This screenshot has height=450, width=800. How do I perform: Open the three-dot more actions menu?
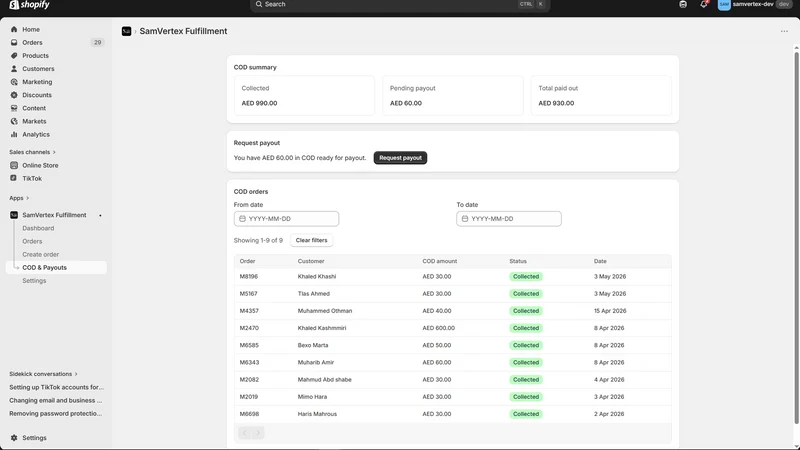pyautogui.click(x=784, y=31)
